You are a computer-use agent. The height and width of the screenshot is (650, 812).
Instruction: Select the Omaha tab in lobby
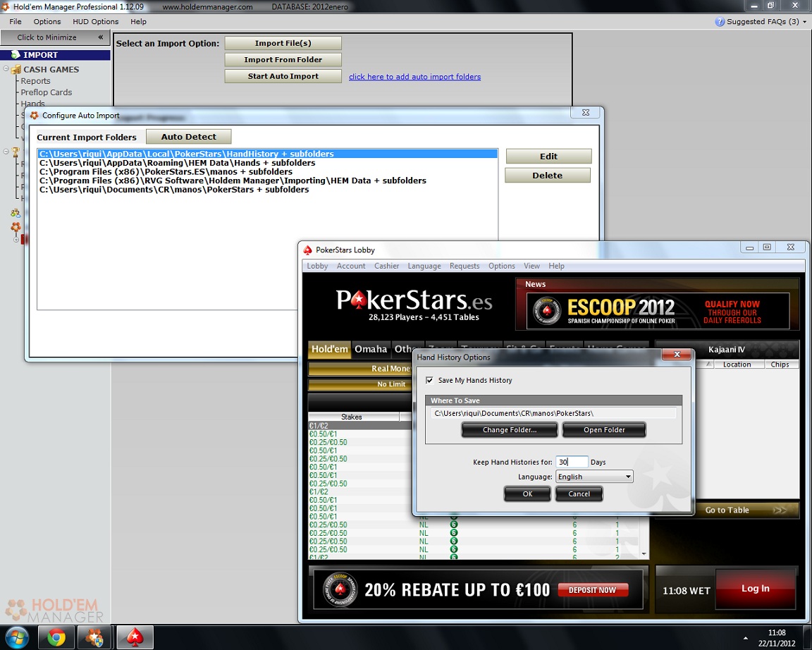(371, 349)
